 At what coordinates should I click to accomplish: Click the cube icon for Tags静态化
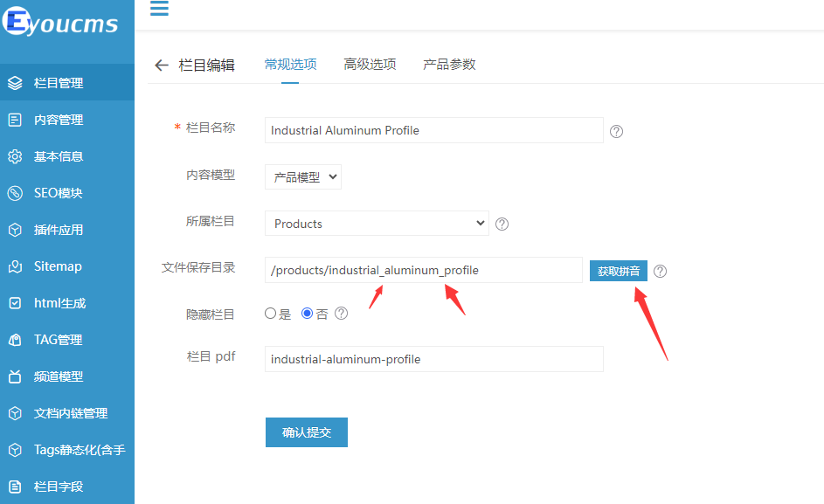click(15, 450)
